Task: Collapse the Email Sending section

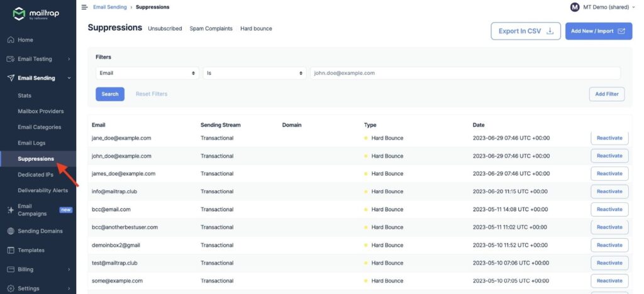Action: (69, 78)
